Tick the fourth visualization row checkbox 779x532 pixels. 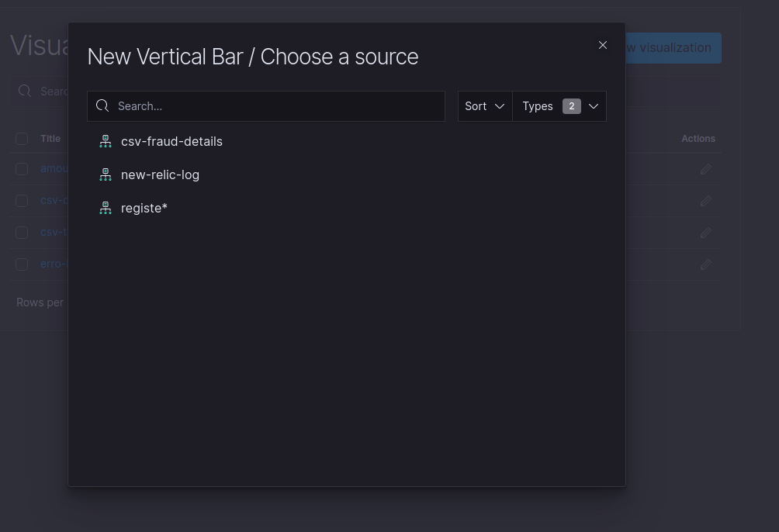[22, 264]
